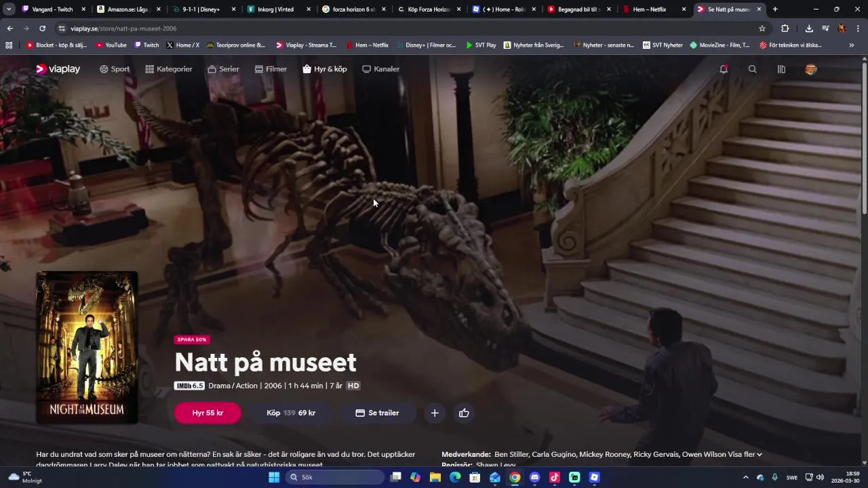Add the movie to your list with the plus icon

[x=435, y=413]
